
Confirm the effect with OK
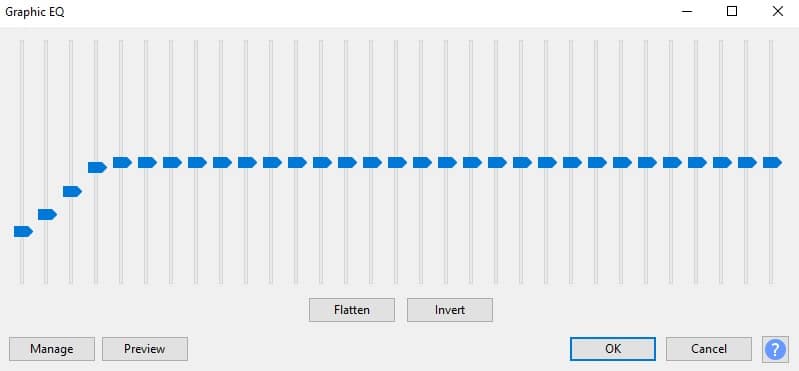tap(613, 349)
